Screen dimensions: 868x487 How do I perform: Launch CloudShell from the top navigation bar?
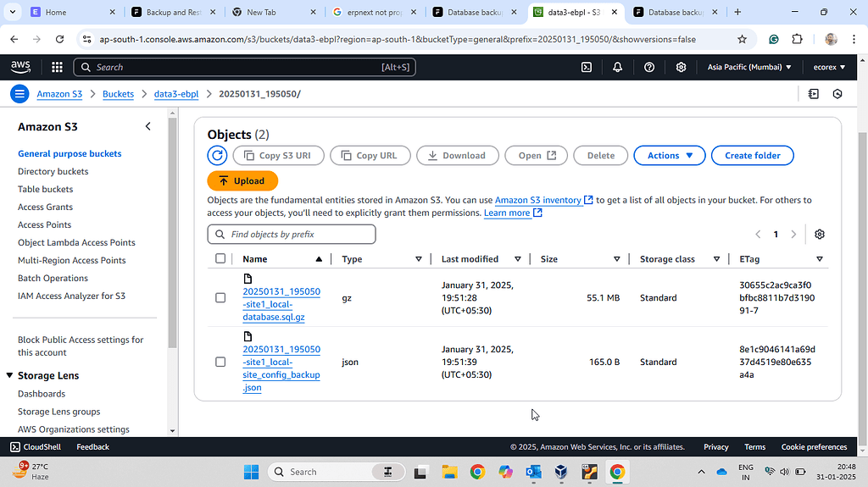coord(587,67)
